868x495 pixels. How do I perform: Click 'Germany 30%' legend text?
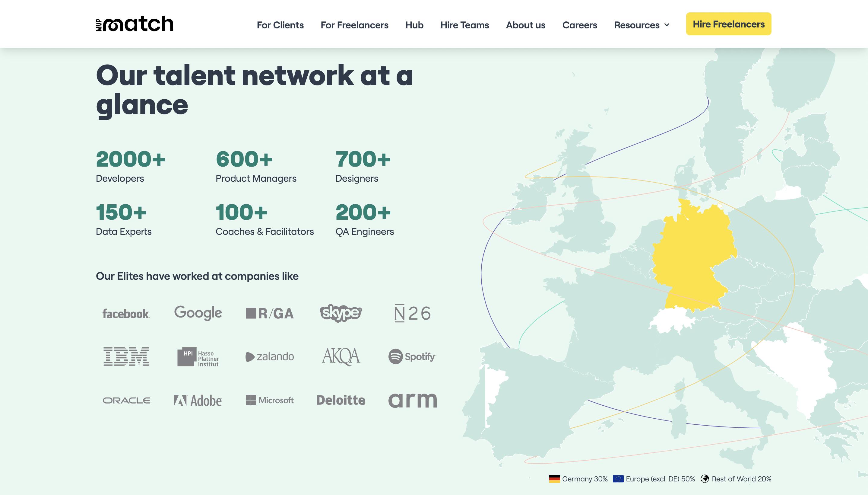point(585,479)
